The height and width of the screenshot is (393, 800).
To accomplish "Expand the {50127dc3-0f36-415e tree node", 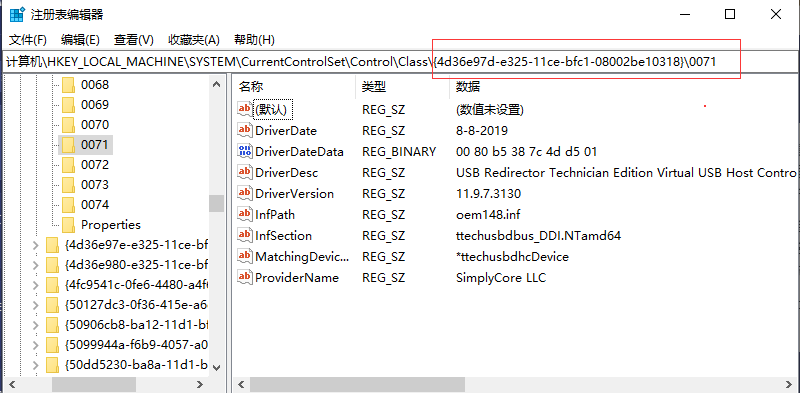I will coord(35,305).
